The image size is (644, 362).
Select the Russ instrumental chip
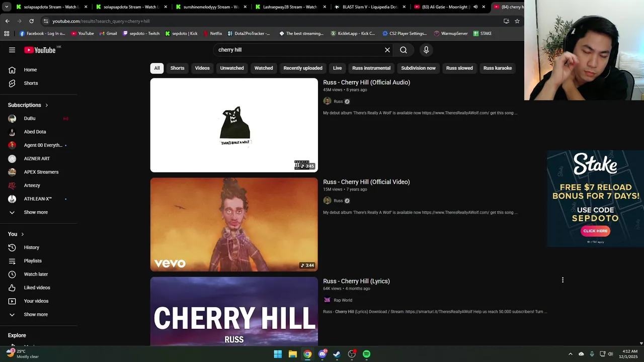(x=371, y=68)
